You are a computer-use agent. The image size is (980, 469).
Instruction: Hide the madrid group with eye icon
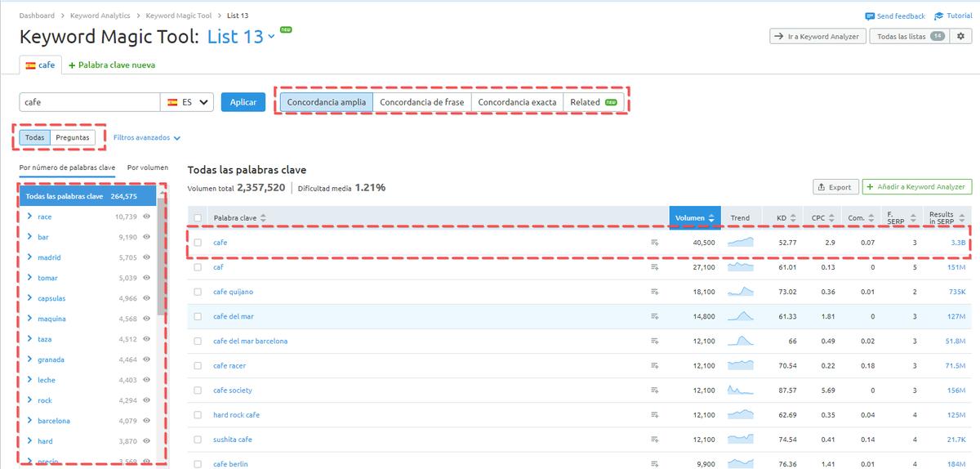pos(147,257)
